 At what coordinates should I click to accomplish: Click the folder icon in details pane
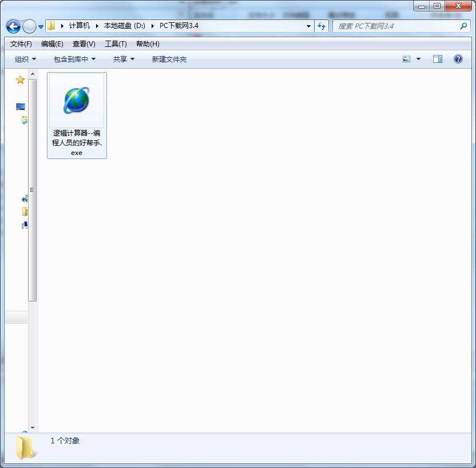pyautogui.click(x=26, y=447)
